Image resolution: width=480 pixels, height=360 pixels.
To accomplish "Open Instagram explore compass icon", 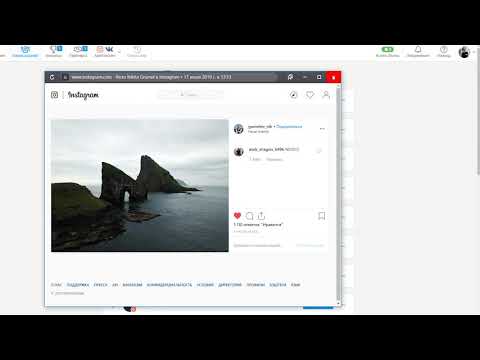I will pyautogui.click(x=293, y=95).
